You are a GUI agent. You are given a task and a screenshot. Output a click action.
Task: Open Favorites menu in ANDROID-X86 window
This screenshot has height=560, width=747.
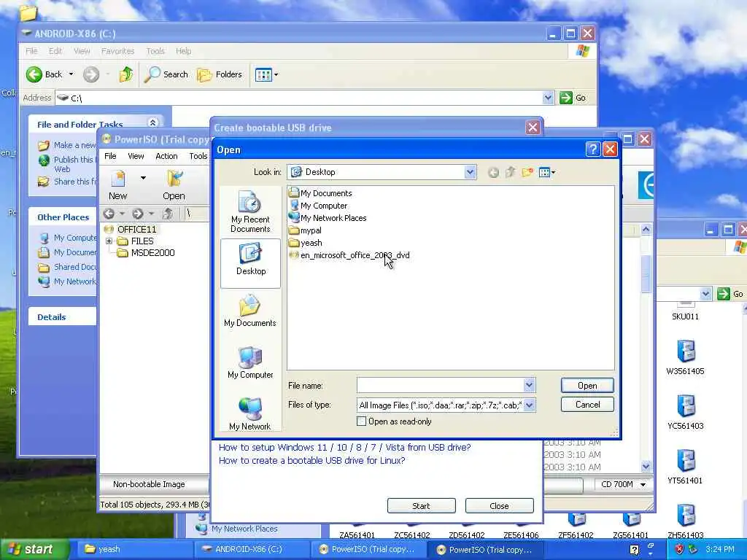point(117,51)
